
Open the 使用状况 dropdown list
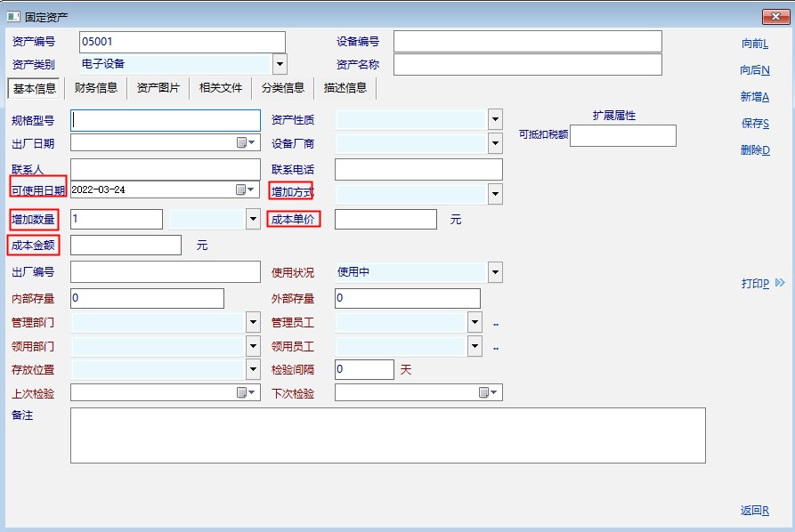point(495,273)
